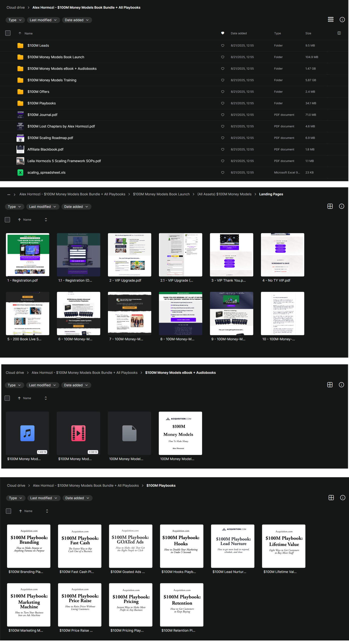Open the ellipsis breadcrumb in Landing Pages panel

tap(9, 194)
